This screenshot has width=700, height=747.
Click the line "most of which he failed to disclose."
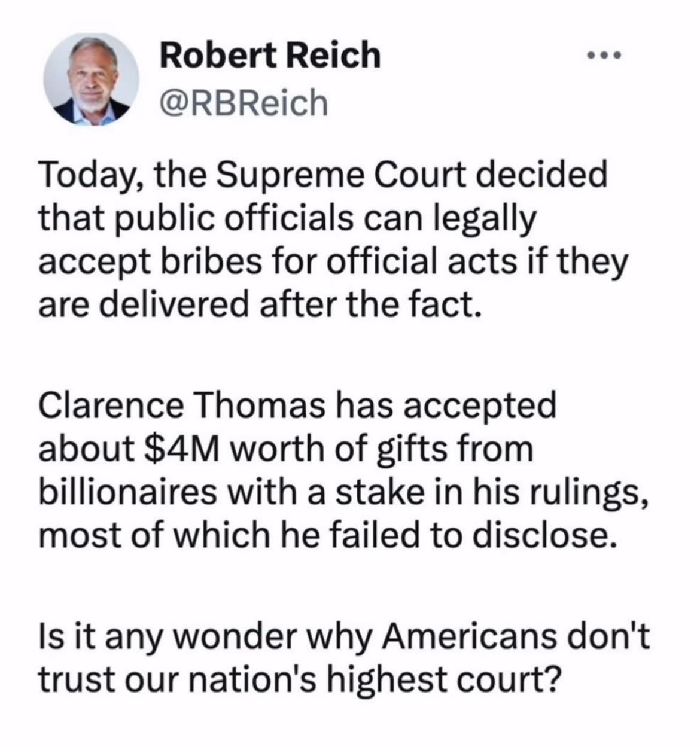[327, 535]
